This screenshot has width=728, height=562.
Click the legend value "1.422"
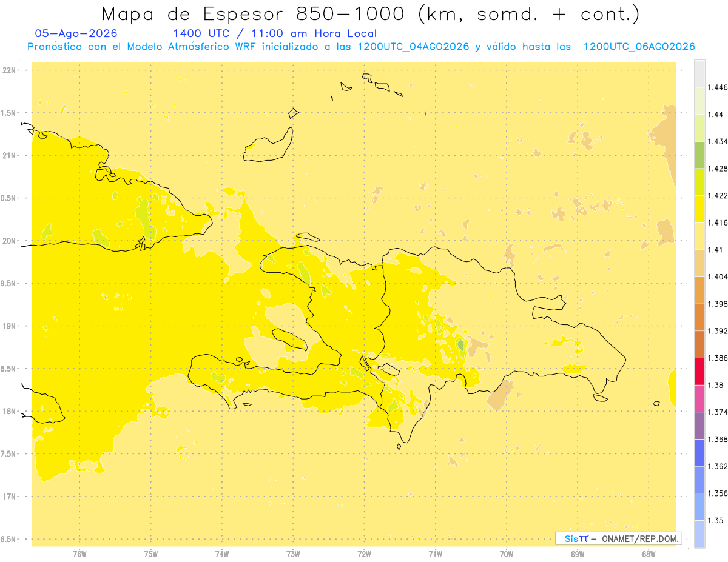[718, 195]
